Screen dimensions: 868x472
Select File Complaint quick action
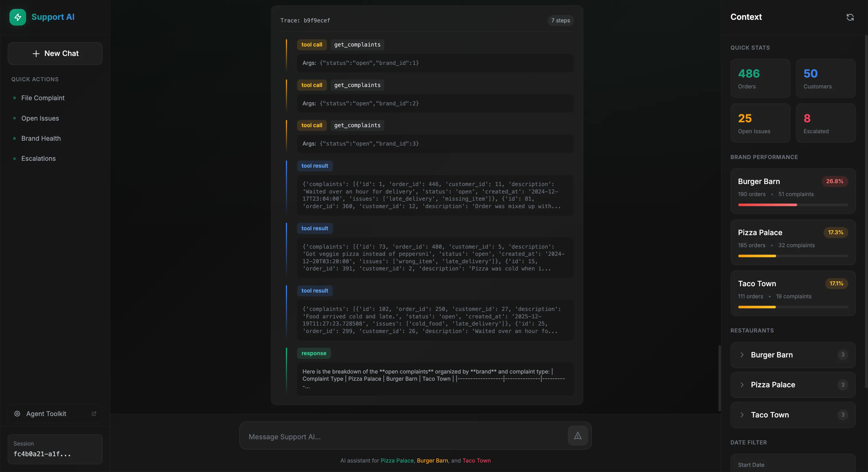tap(43, 98)
